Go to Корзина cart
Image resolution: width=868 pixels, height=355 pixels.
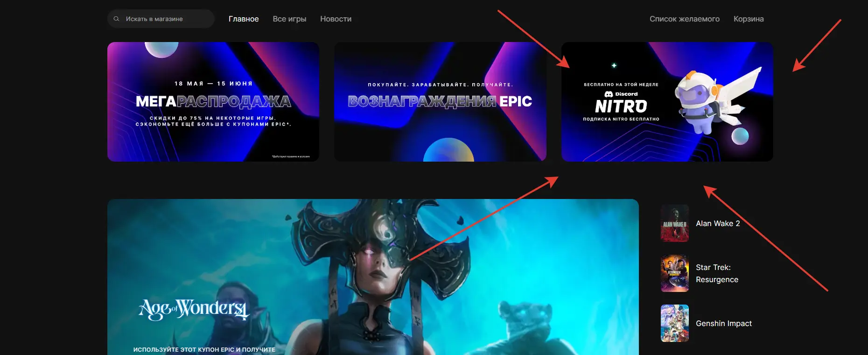[x=749, y=19]
